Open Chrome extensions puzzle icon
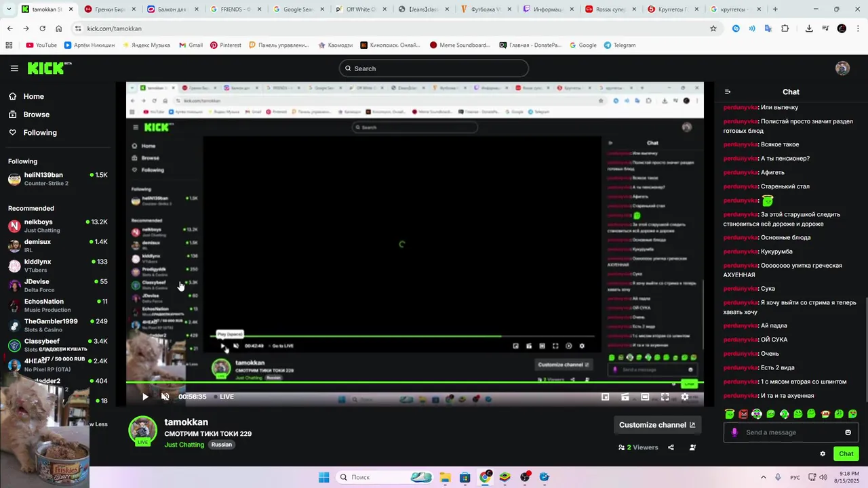868x488 pixels. [785, 28]
